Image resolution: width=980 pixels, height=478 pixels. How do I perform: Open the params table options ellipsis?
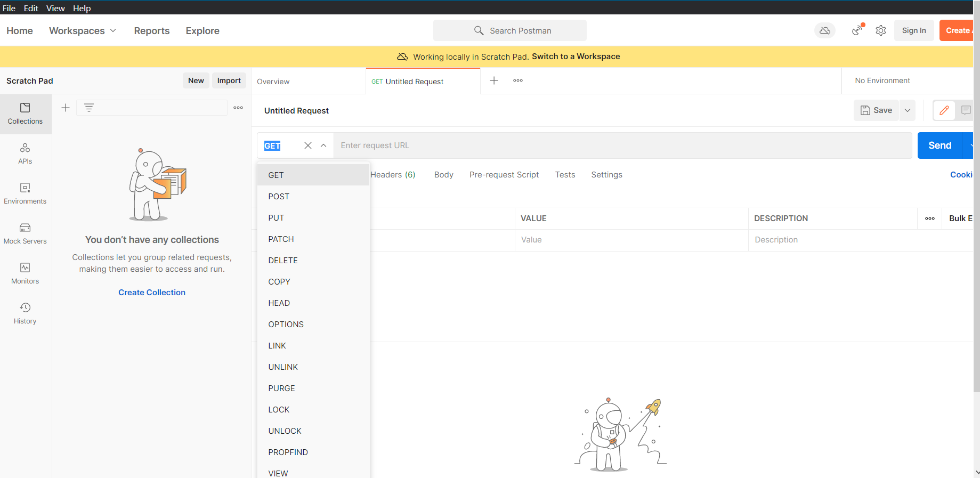tap(930, 218)
